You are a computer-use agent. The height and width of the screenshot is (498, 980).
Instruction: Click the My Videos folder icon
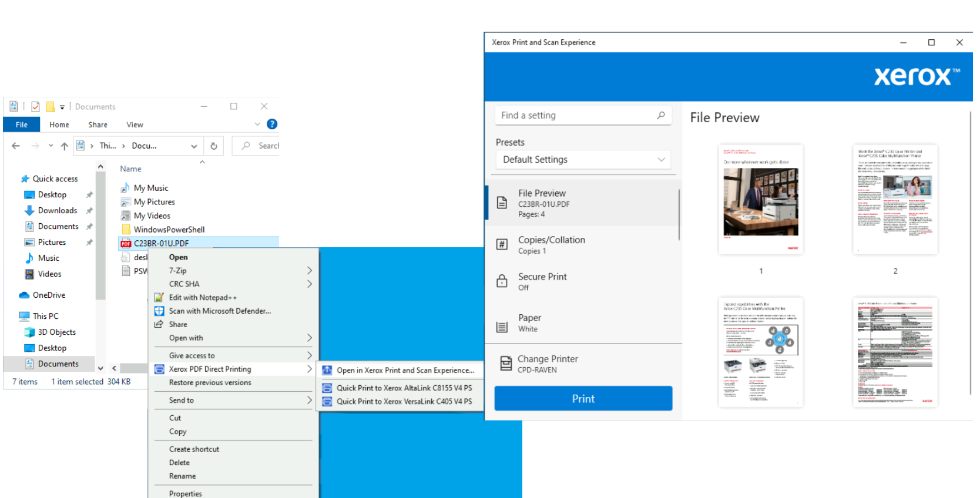pyautogui.click(x=125, y=216)
